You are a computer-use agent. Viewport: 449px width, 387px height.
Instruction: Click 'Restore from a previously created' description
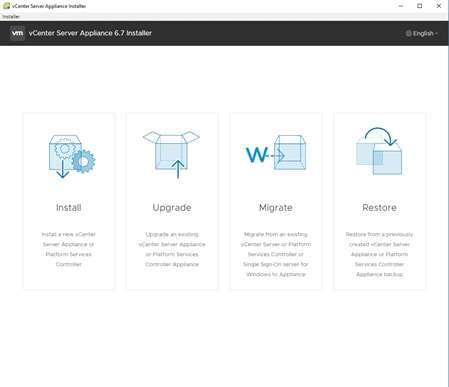pyautogui.click(x=379, y=254)
